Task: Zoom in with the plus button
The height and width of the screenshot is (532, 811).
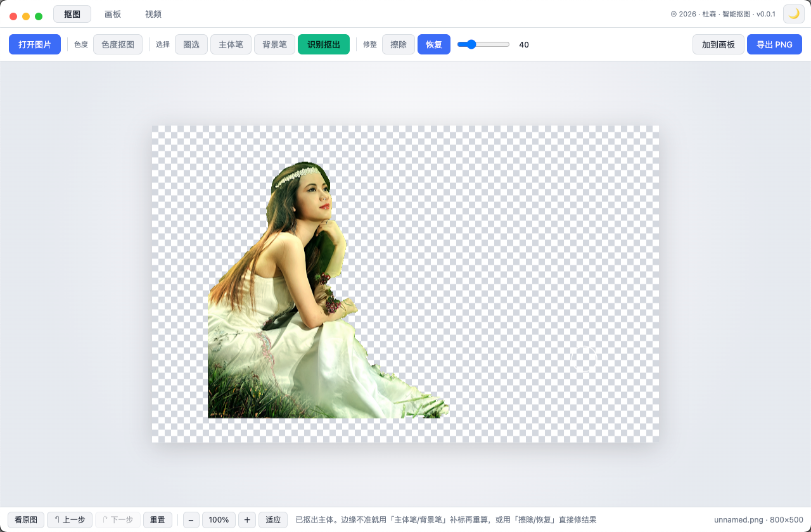Action: pos(247,520)
